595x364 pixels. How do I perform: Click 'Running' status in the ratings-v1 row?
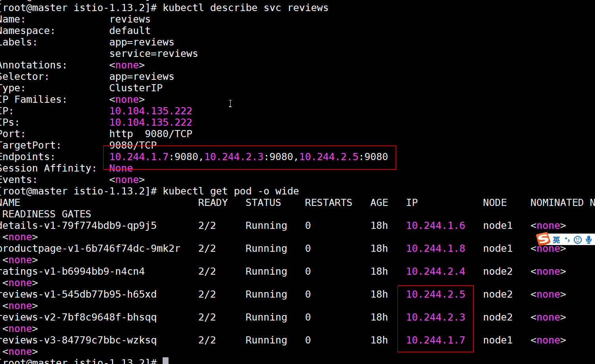coord(266,272)
